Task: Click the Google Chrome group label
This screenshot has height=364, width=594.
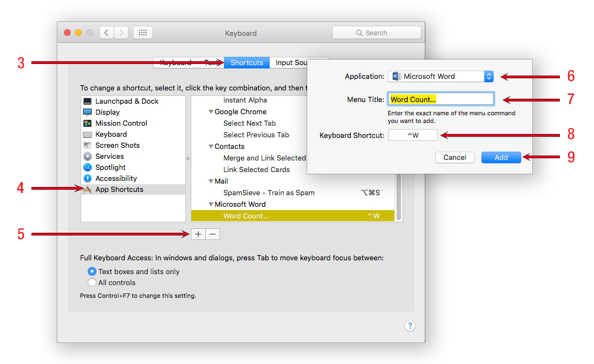Action: pos(240,112)
